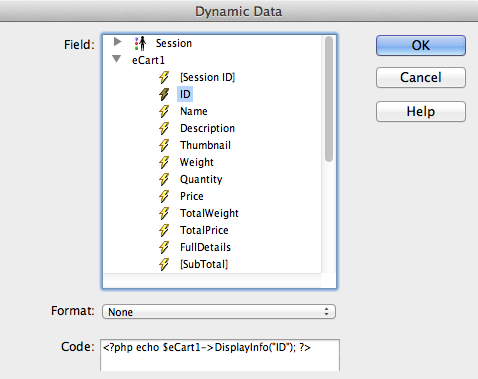Click the field list vertical scrollbar
Viewport: 478px width, 379px height.
coord(329,99)
